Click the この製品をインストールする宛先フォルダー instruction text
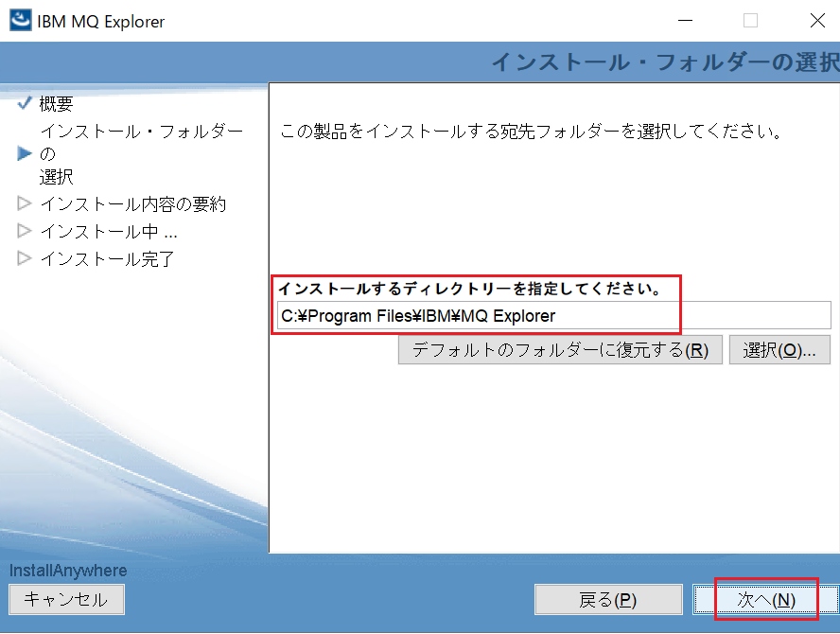840x634 pixels. [532, 131]
